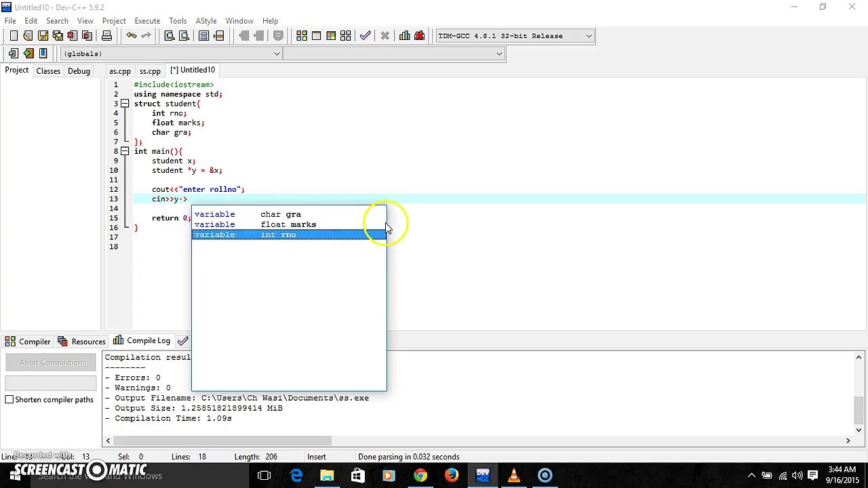Click the Insert snippet toolbar icon
The height and width of the screenshot is (488, 868).
pyautogui.click(x=14, y=54)
